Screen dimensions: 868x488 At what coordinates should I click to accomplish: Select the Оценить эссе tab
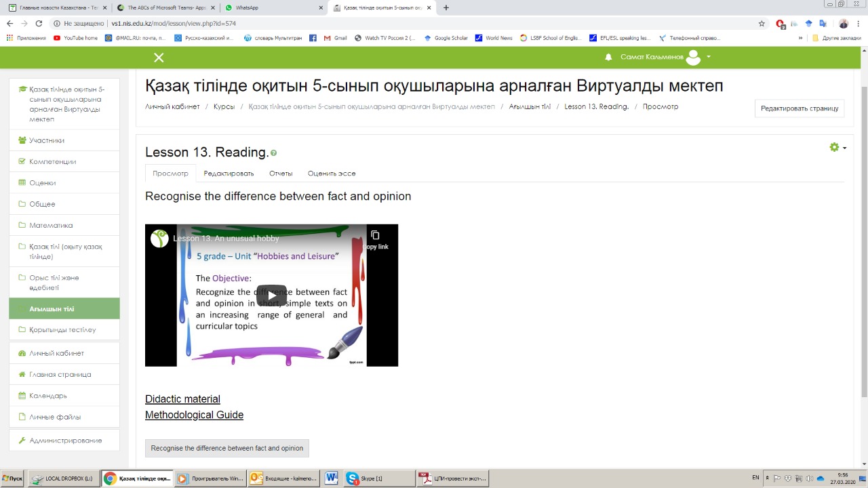[331, 174]
